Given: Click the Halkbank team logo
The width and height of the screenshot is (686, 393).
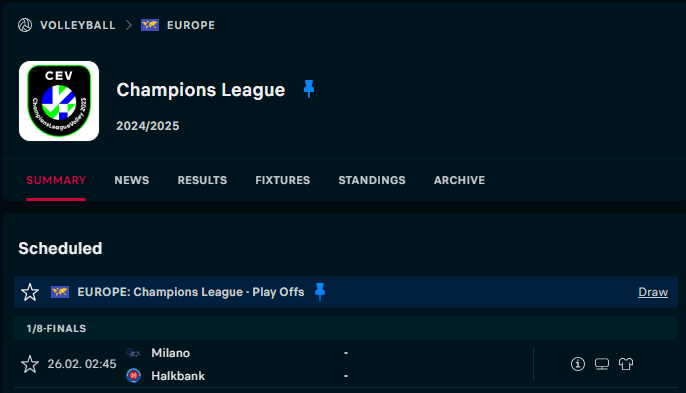Looking at the screenshot, I should point(133,375).
